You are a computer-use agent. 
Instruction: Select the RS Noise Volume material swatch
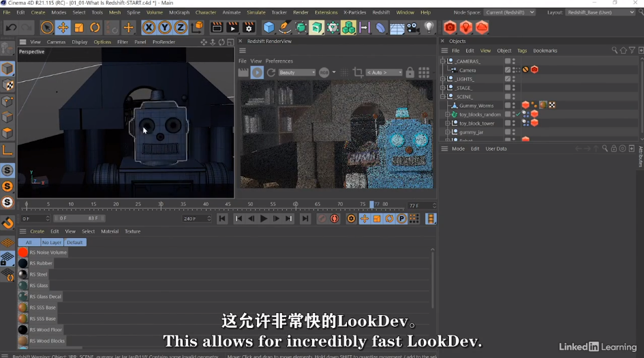(23, 252)
